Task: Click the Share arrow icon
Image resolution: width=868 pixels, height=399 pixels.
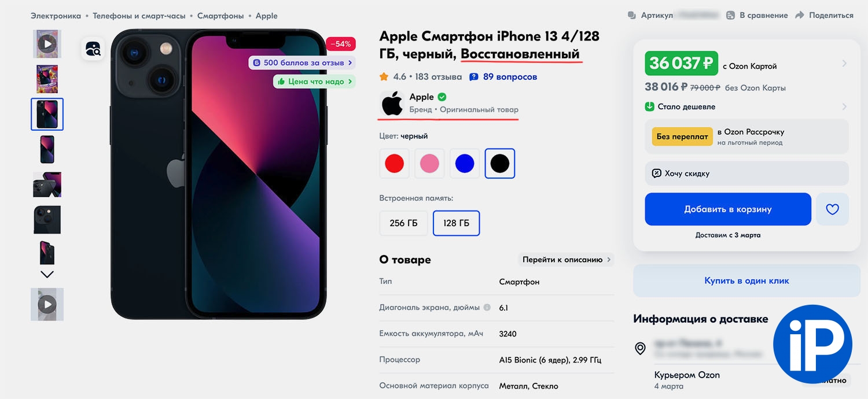Action: [x=800, y=16]
